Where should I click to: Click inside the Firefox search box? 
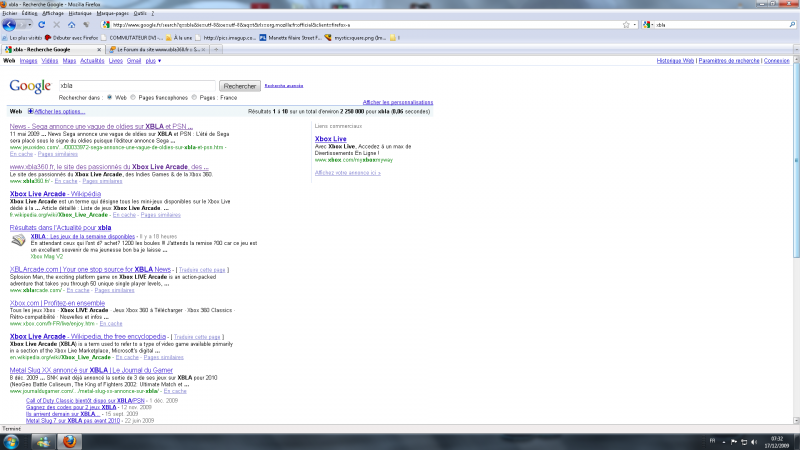click(x=721, y=24)
